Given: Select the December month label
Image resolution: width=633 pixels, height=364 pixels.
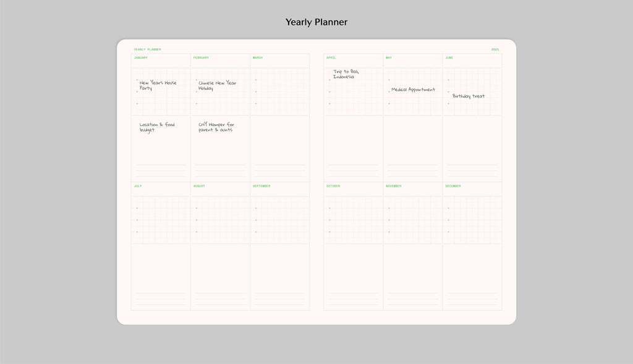Looking at the screenshot, I should 454,186.
